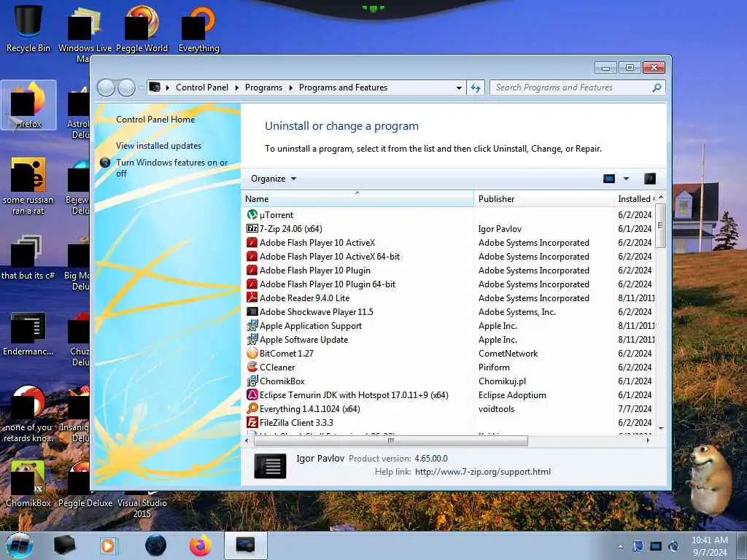Launch Firefox from the taskbar
This screenshot has width=747, height=560.
200,545
